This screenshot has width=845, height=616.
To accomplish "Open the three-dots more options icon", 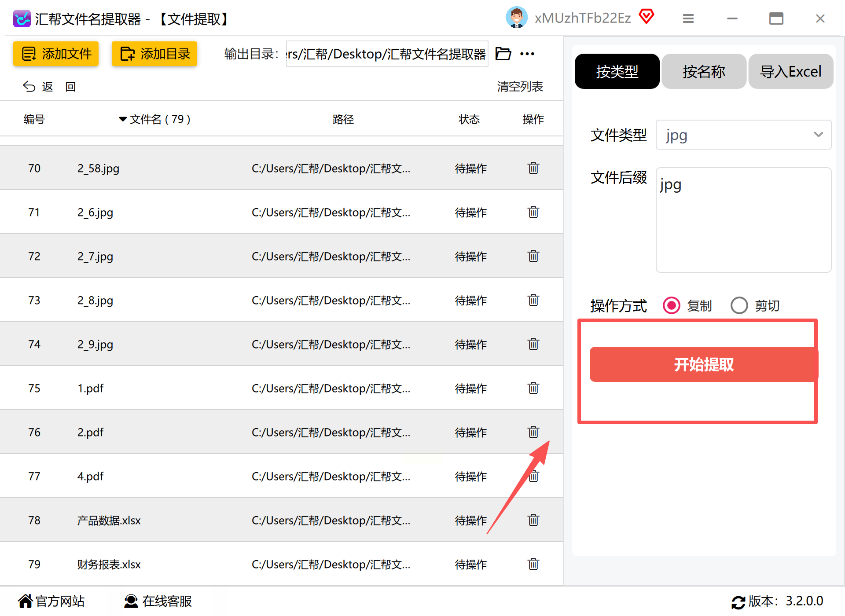I will pyautogui.click(x=527, y=54).
